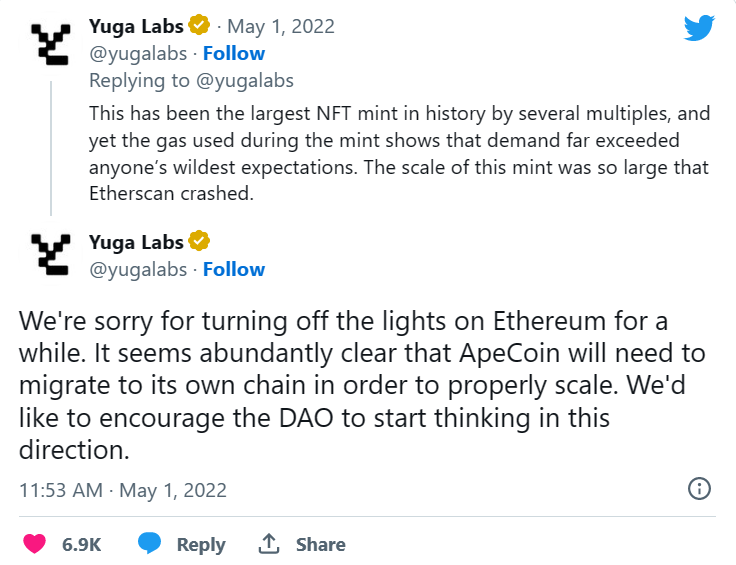The height and width of the screenshot is (565, 736).
Task: Click the Share label
Action: point(320,545)
